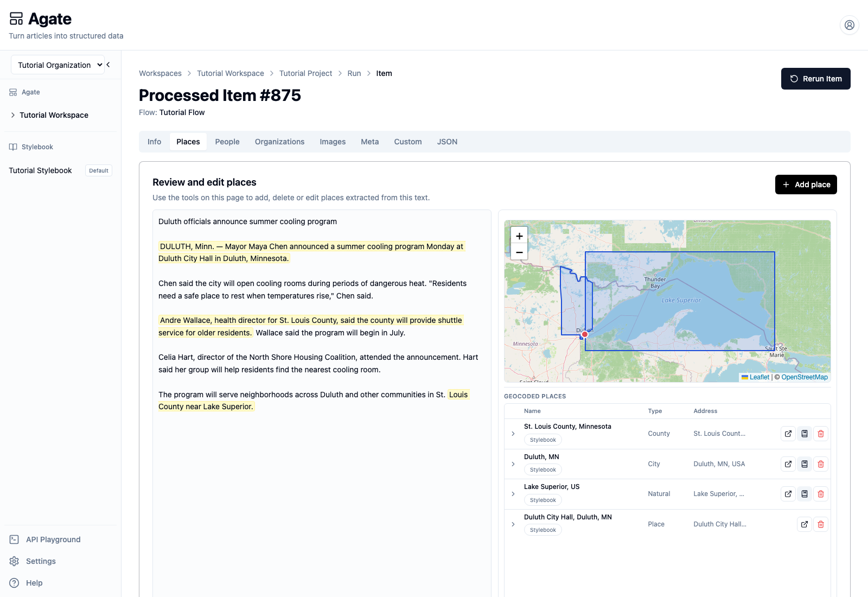
Task: Delete the Duluth, MN place
Action: click(821, 464)
